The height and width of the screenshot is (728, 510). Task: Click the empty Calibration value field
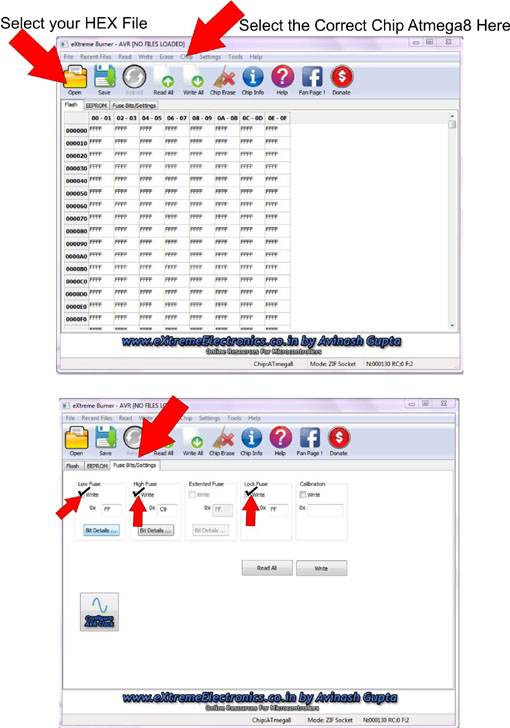[325, 510]
